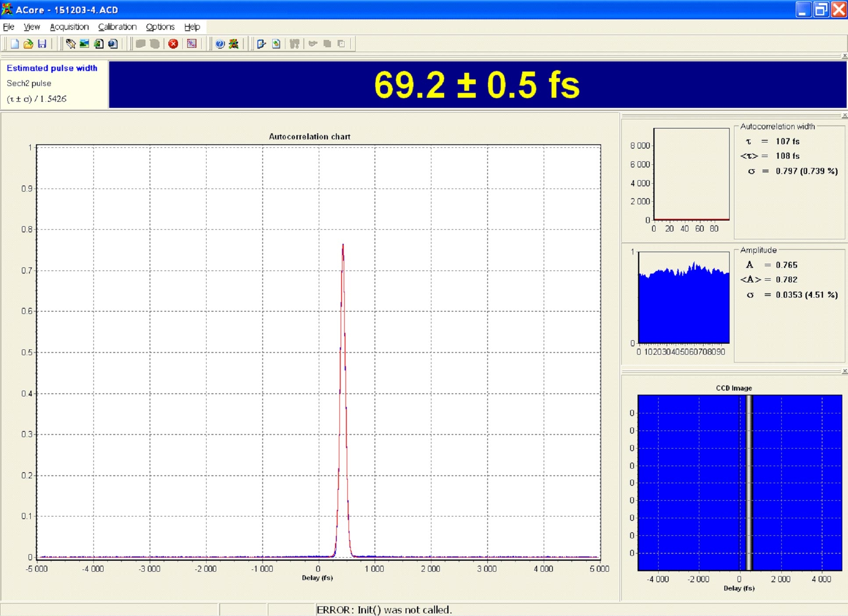Image resolution: width=848 pixels, height=616 pixels.
Task: Click the New file toolbar icon
Action: [14, 44]
